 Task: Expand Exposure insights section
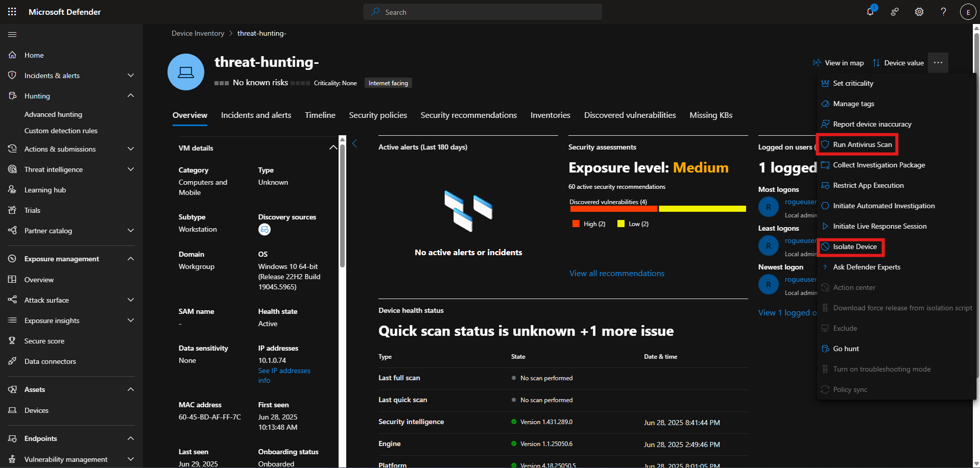tap(131, 321)
